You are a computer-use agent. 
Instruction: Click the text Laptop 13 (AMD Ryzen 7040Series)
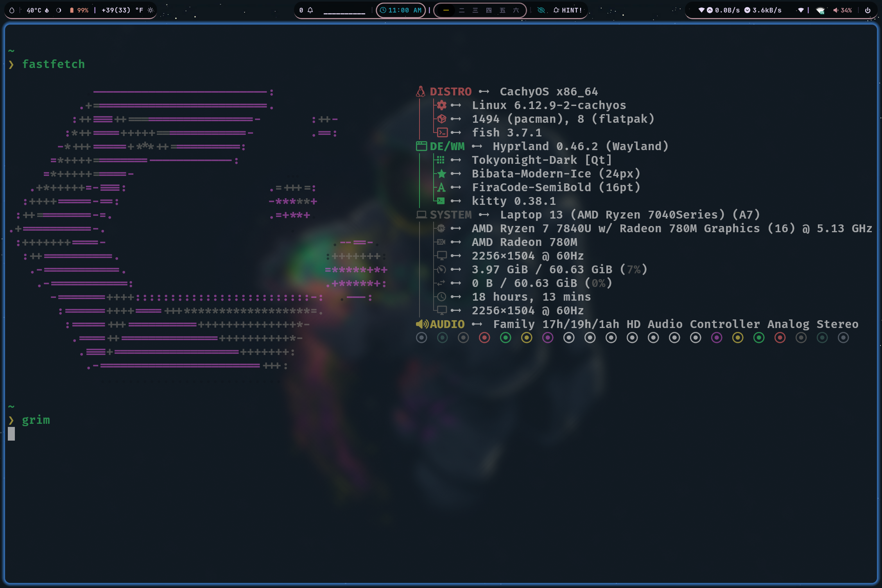613,215
